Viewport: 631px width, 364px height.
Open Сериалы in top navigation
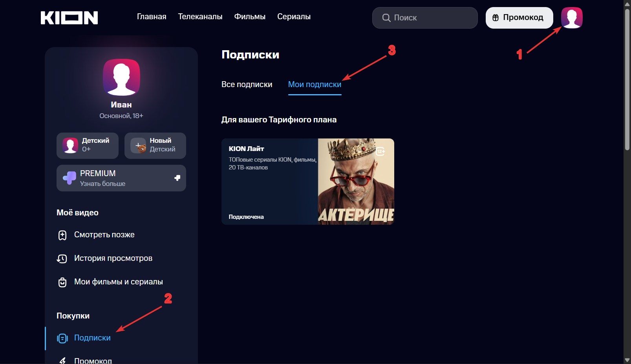tap(294, 16)
